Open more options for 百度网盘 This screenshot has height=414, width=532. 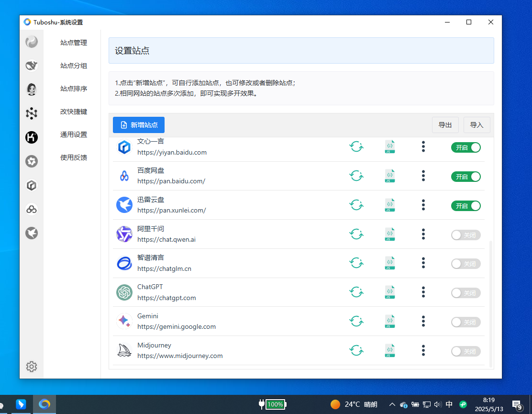(x=423, y=176)
